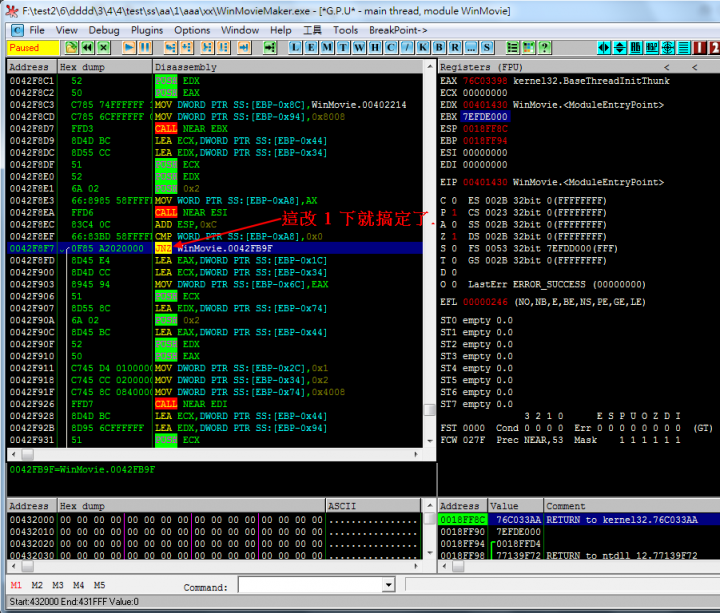Click the cyan horizontal lines icon
This screenshot has width=720, height=613.
684,47
